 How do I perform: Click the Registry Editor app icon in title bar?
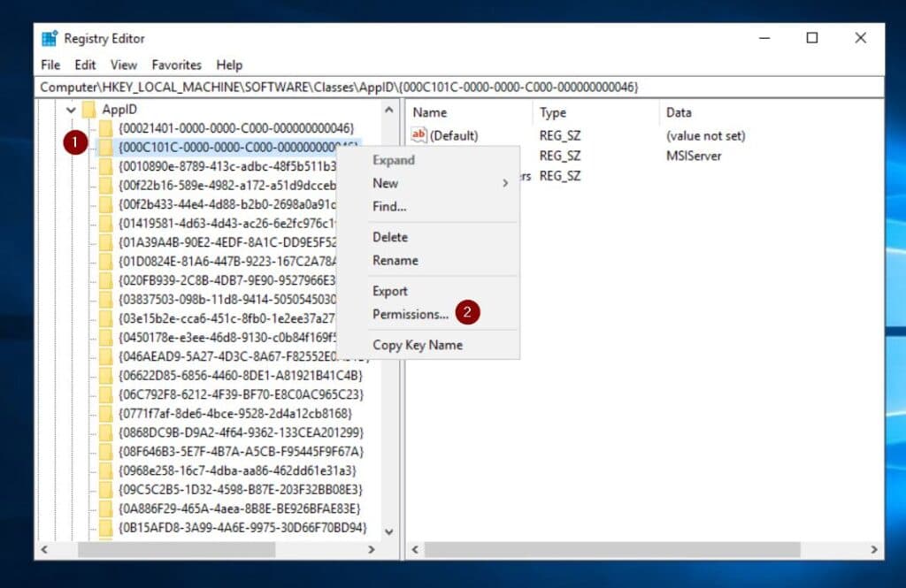click(x=50, y=38)
